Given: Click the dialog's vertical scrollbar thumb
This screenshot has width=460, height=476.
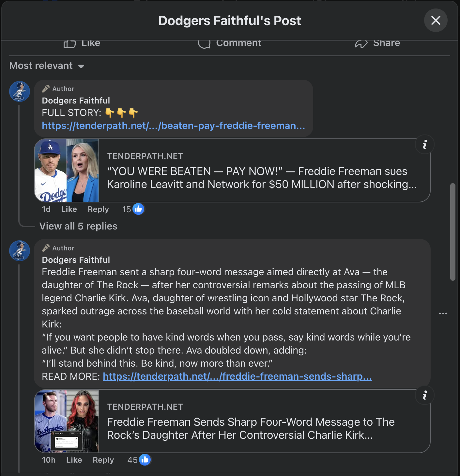Looking at the screenshot, I should [x=452, y=232].
